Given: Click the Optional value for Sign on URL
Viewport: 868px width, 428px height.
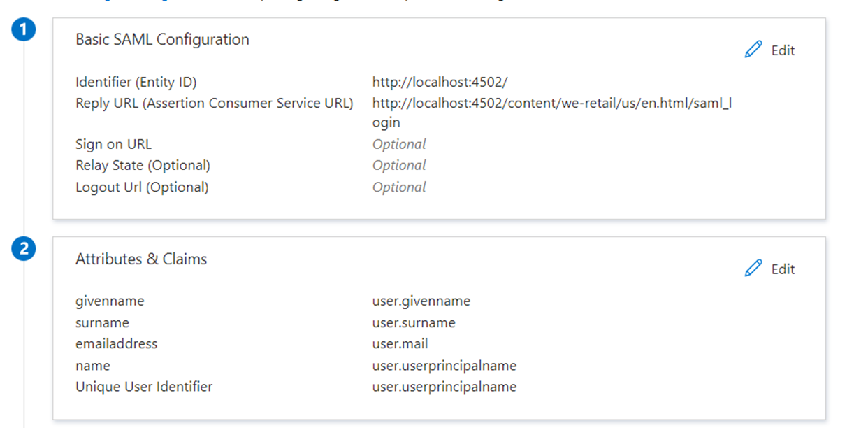Looking at the screenshot, I should pyautogui.click(x=399, y=144).
